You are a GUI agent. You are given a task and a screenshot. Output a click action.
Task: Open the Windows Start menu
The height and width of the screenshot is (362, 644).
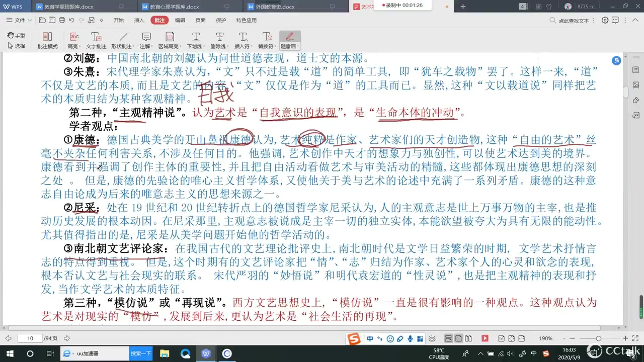10,353
